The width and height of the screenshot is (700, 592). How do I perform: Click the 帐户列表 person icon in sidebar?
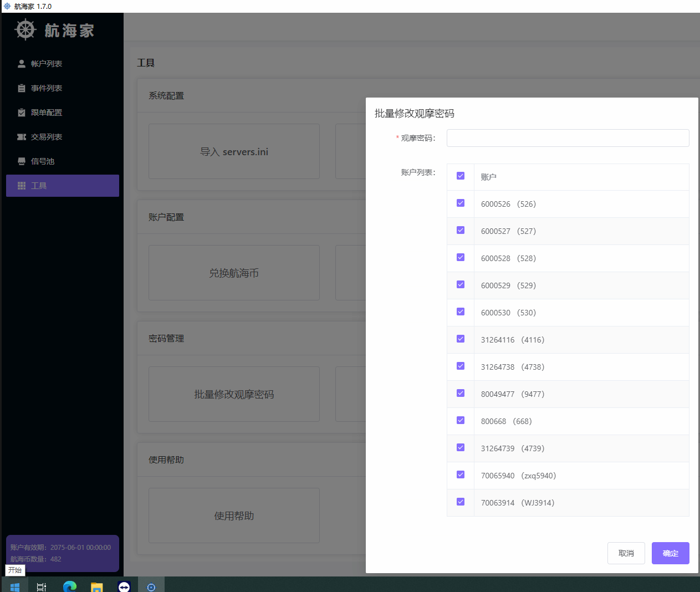tap(22, 64)
